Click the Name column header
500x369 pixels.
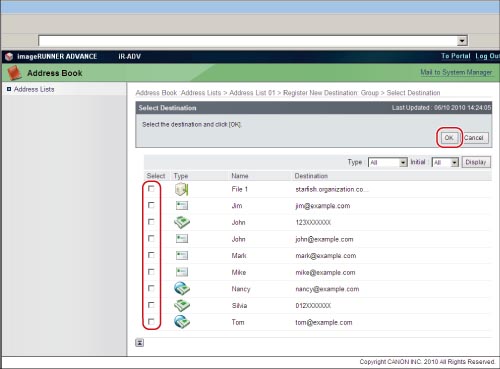click(x=240, y=176)
